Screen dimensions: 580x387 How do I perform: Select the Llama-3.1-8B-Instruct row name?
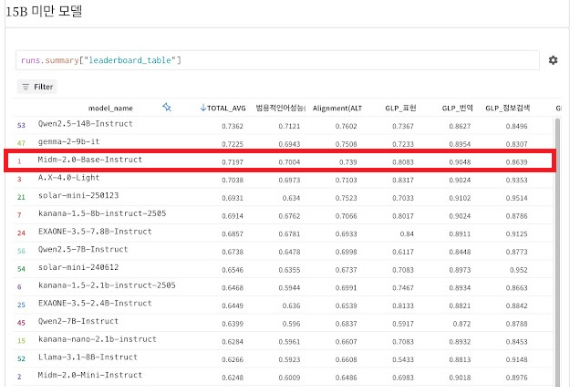(88, 357)
